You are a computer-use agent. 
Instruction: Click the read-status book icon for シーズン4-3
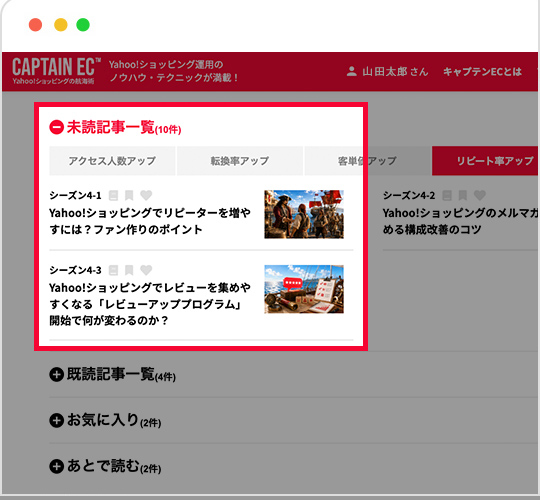coord(113,270)
